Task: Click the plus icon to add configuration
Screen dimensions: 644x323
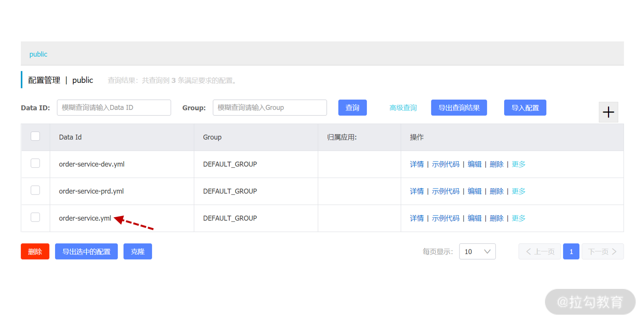Action: tap(608, 112)
